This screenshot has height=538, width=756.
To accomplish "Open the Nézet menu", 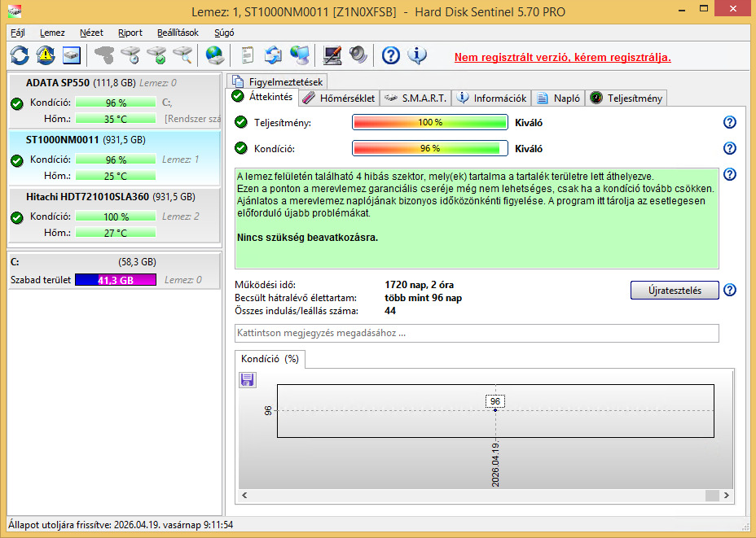I will coord(91,33).
